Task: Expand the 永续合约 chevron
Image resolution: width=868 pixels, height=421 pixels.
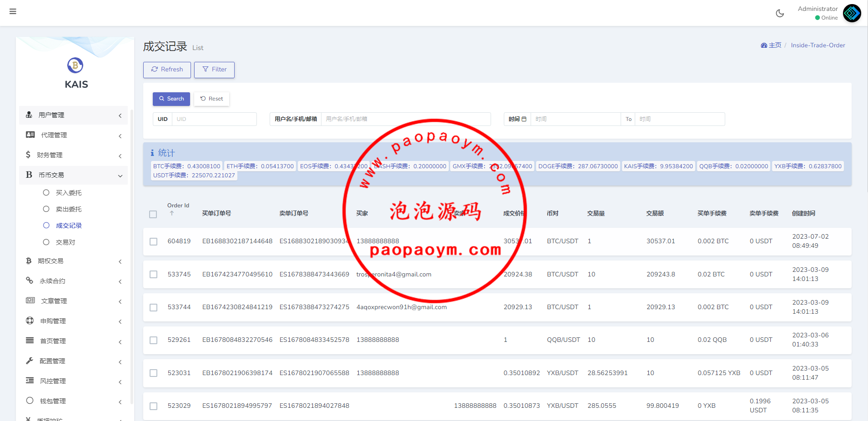Action: tap(120, 281)
